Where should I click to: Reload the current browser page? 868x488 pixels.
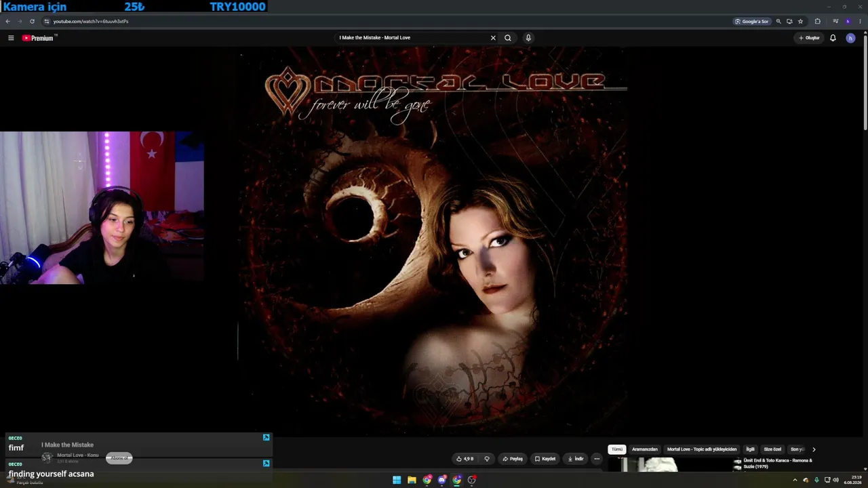click(31, 21)
